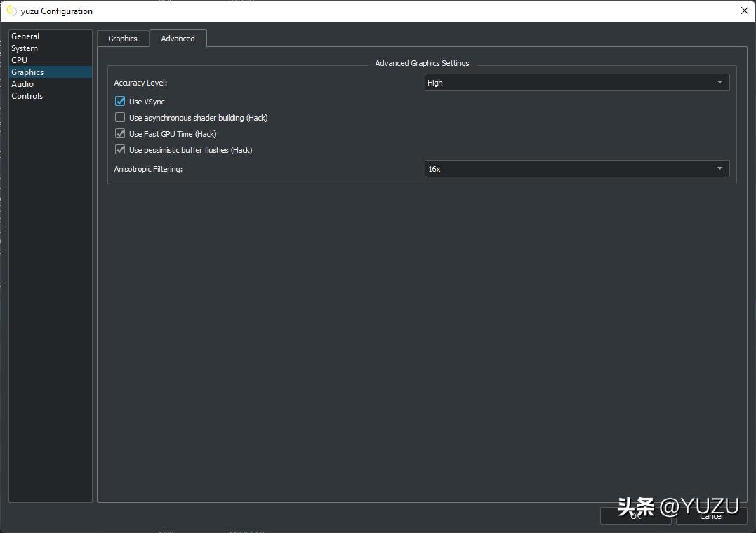Select System in the sidebar list
This screenshot has height=533, width=756.
[25, 48]
